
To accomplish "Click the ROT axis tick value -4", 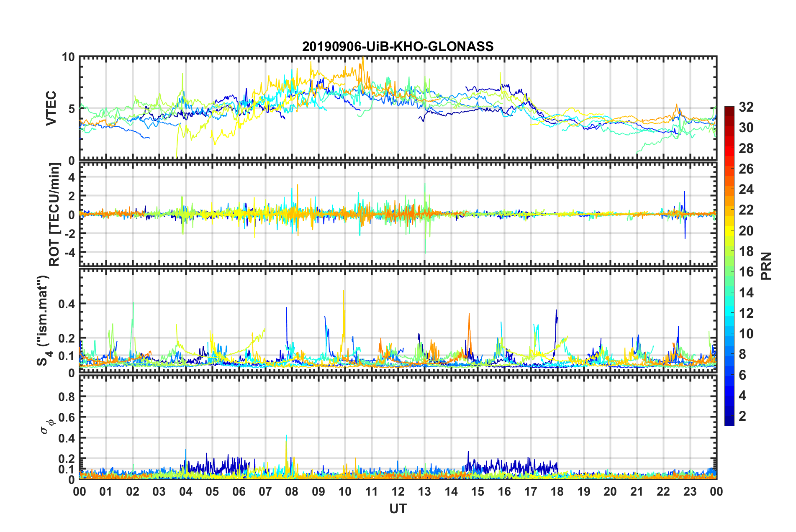I will [x=69, y=252].
